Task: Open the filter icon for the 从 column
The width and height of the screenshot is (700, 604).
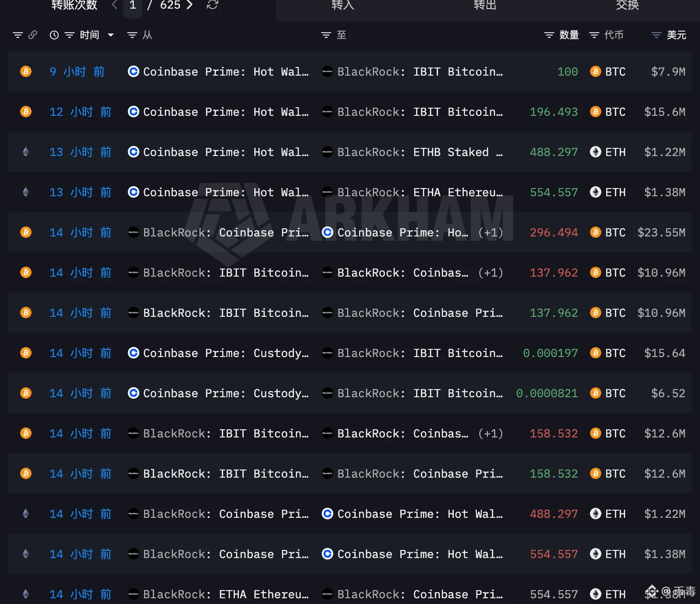Action: pos(132,35)
